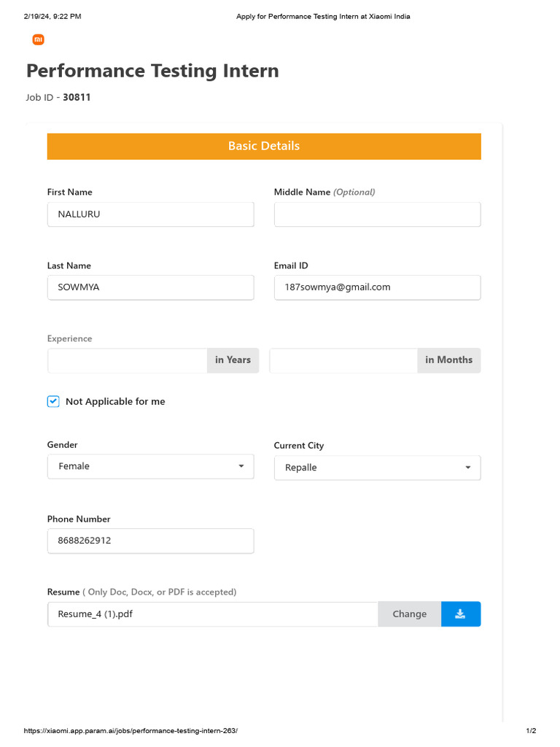560x747 pixels.
Task: Click the Basic Details section header
Action: pos(264,146)
